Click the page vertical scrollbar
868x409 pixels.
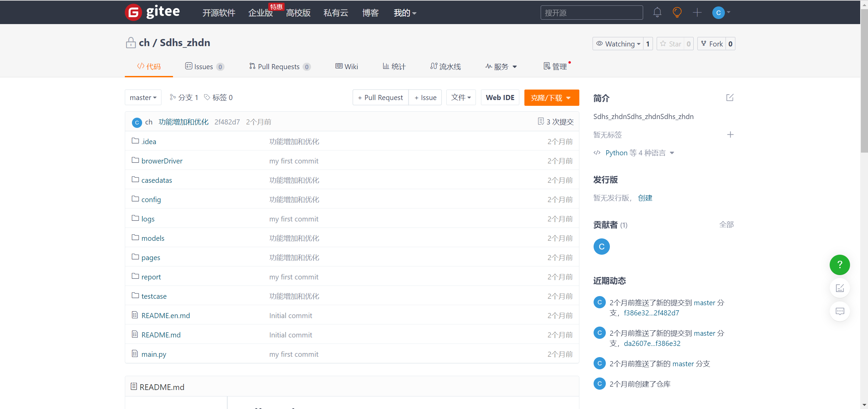coord(864,81)
